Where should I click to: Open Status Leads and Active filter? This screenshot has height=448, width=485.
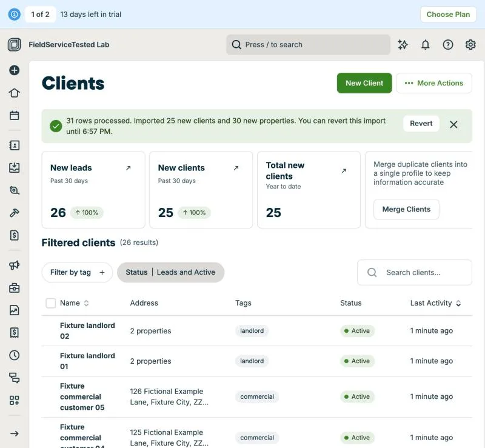click(170, 272)
